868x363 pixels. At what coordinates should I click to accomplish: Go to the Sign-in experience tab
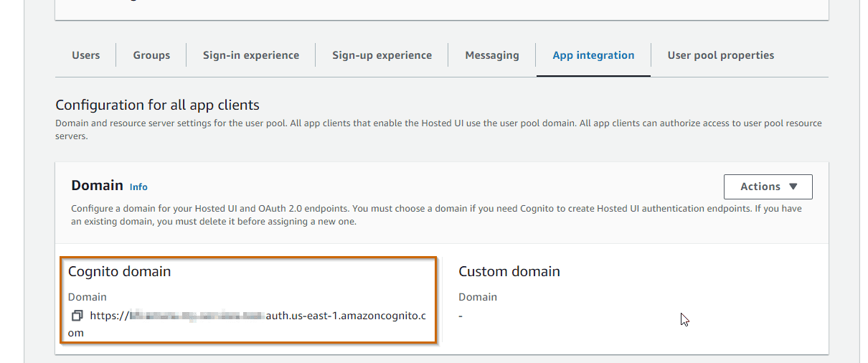[251, 55]
